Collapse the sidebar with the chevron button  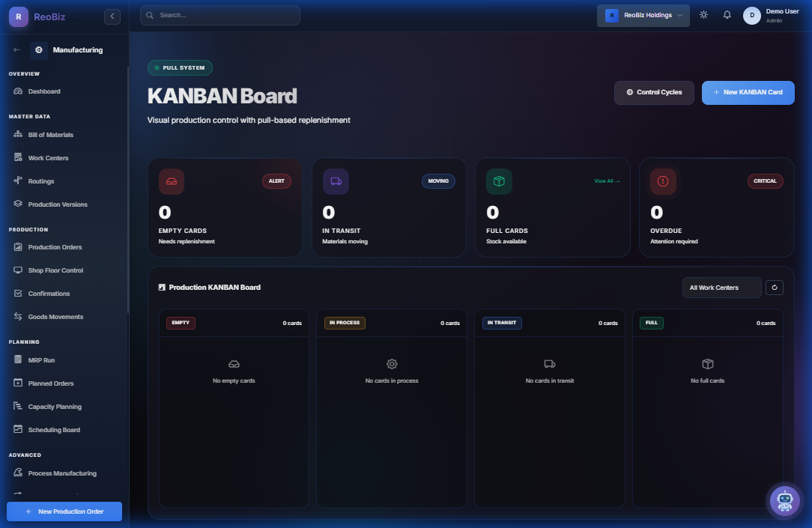pyautogui.click(x=112, y=16)
